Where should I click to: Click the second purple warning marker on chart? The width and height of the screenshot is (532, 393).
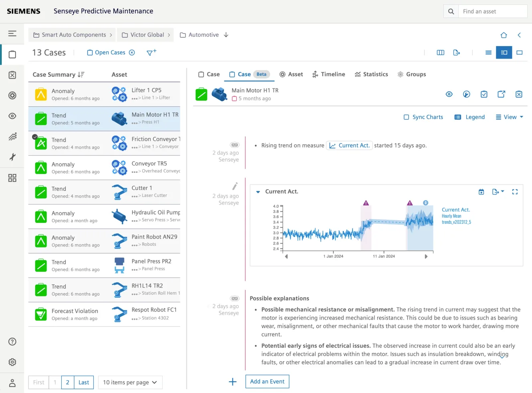409,203
